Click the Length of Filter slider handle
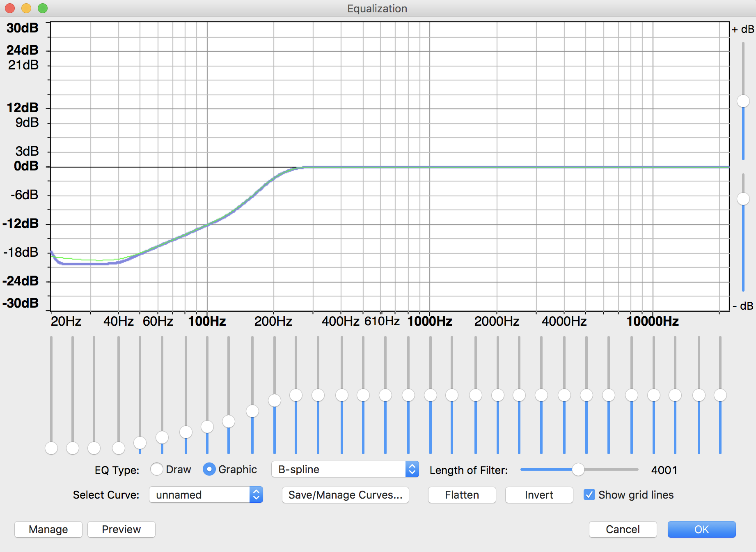The height and width of the screenshot is (552, 756). (x=578, y=469)
